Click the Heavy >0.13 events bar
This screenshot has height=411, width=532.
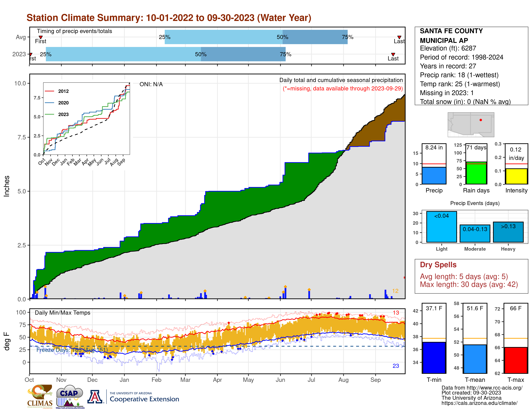coord(508,232)
